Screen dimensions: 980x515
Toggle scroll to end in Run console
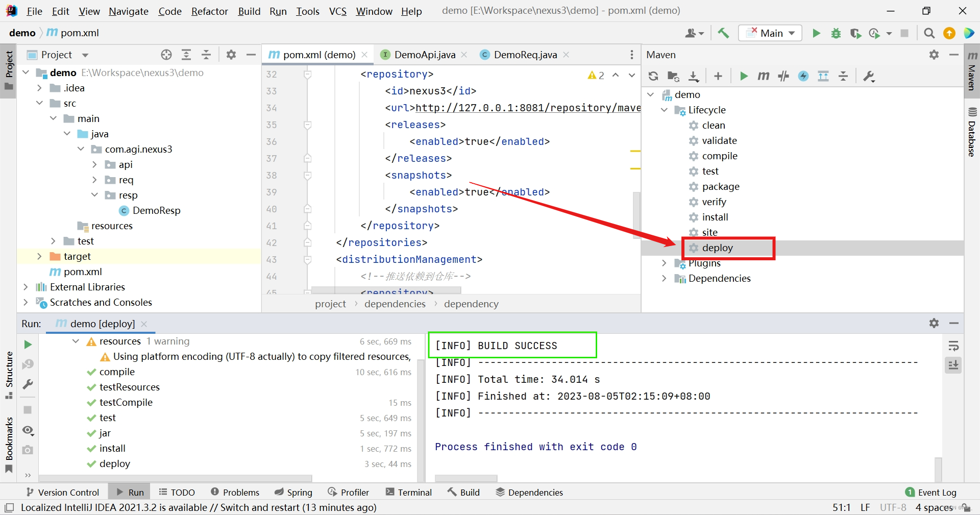pyautogui.click(x=953, y=365)
